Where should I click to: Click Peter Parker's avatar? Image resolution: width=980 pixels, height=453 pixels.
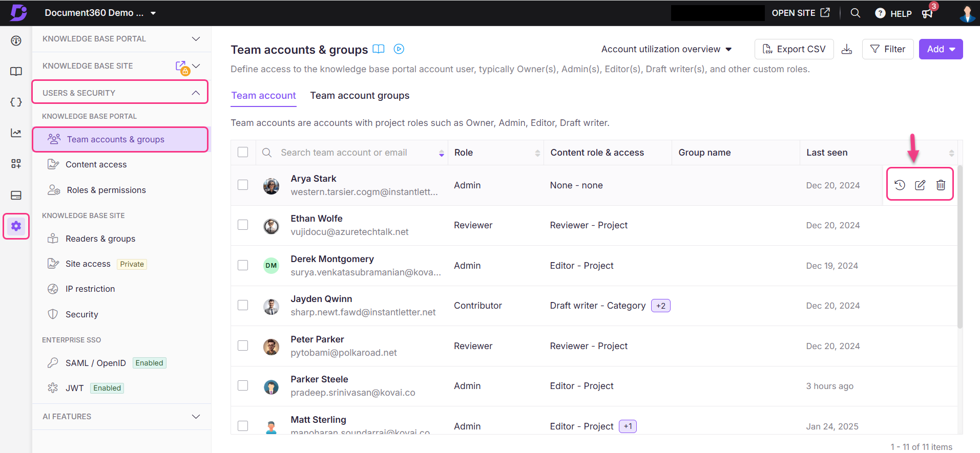(271, 347)
